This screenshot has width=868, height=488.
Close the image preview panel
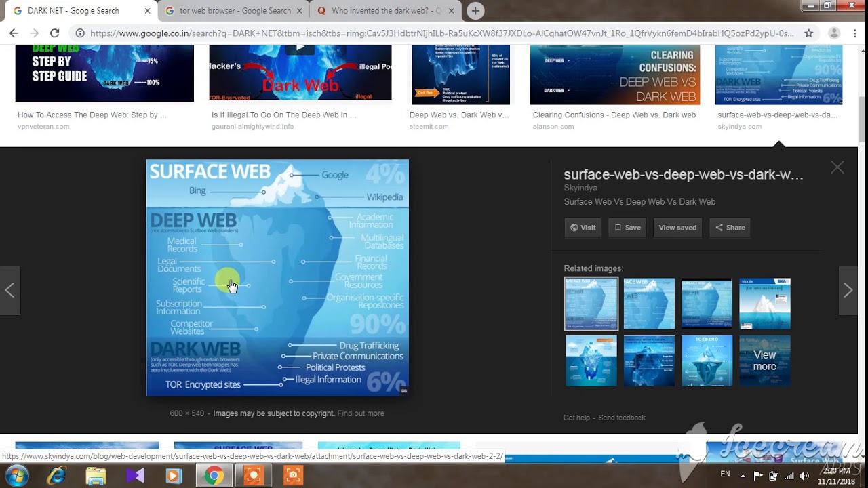pos(837,167)
